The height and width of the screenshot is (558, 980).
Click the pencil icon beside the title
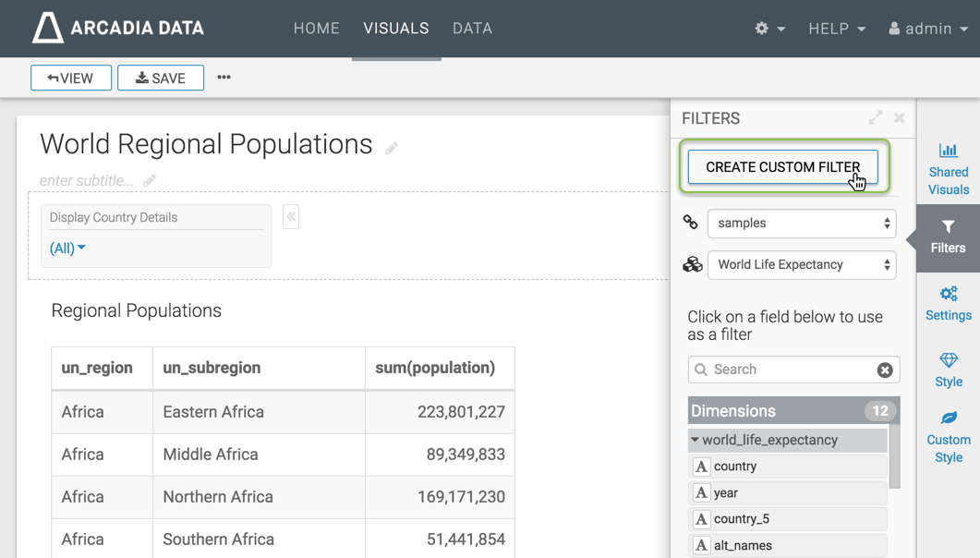392,148
